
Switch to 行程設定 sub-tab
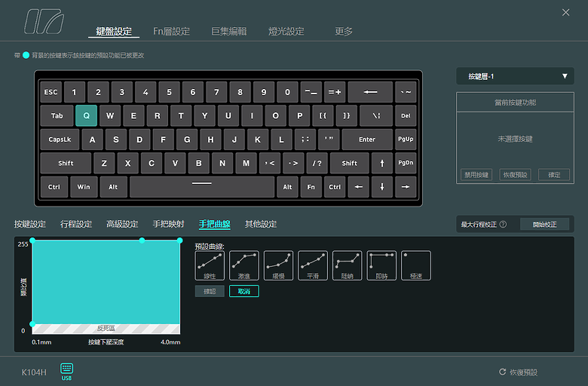coord(76,224)
